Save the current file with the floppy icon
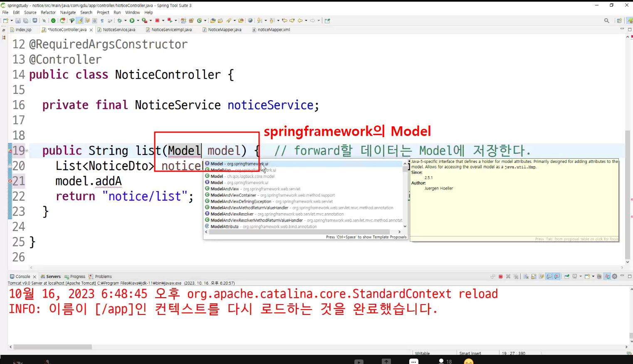Viewport: 633px width, 364px height. coord(18,20)
